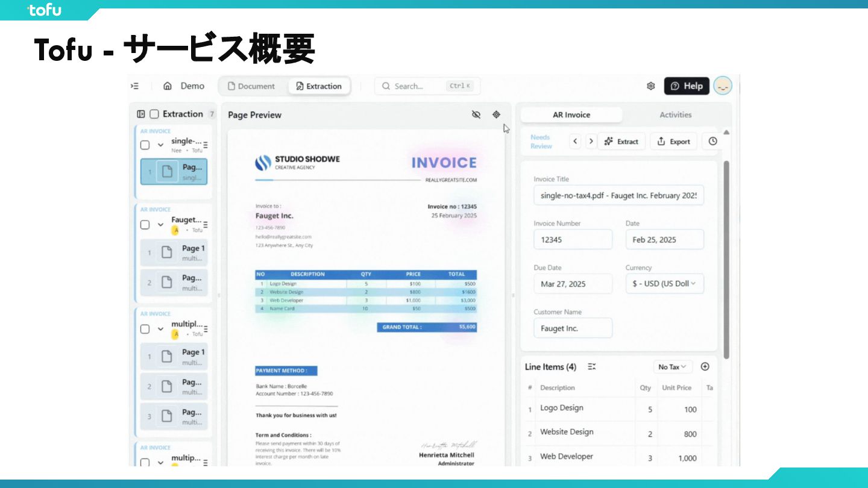The width and height of the screenshot is (868, 488).
Task: Click the add line item plus icon
Action: (x=705, y=366)
